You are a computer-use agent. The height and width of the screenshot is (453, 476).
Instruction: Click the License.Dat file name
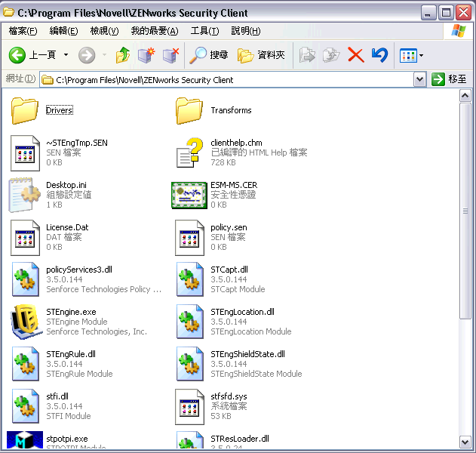pyautogui.click(x=67, y=227)
